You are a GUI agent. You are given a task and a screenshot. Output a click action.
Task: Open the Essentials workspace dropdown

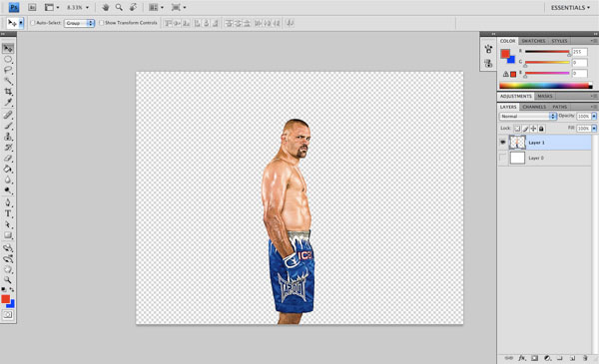570,8
